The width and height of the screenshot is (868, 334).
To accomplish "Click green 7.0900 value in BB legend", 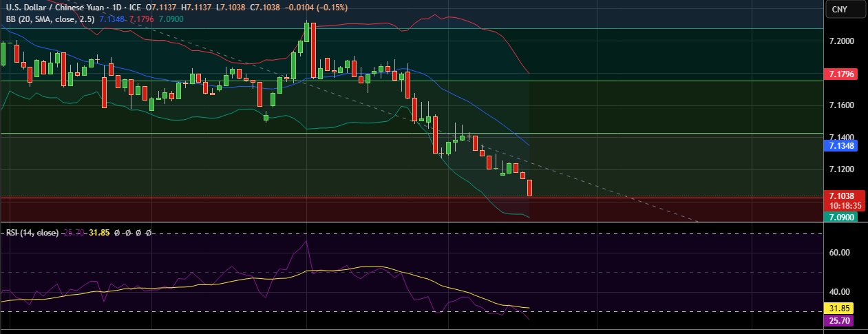I will tap(170, 18).
